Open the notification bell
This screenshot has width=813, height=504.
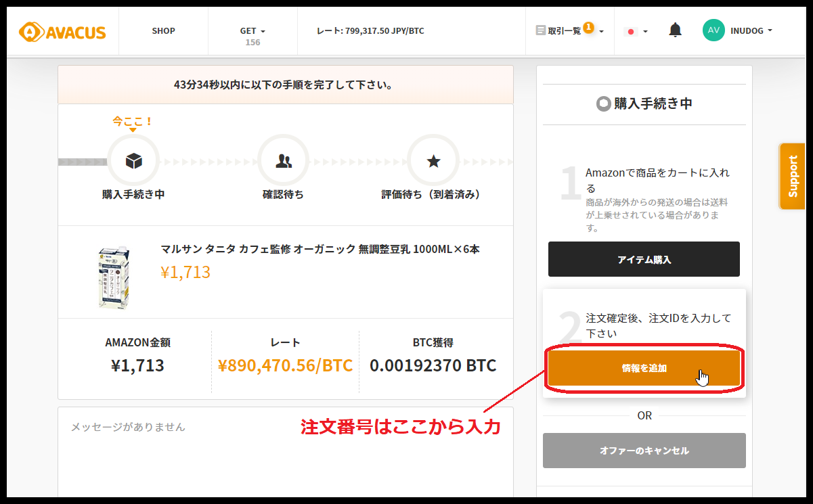[x=675, y=30]
